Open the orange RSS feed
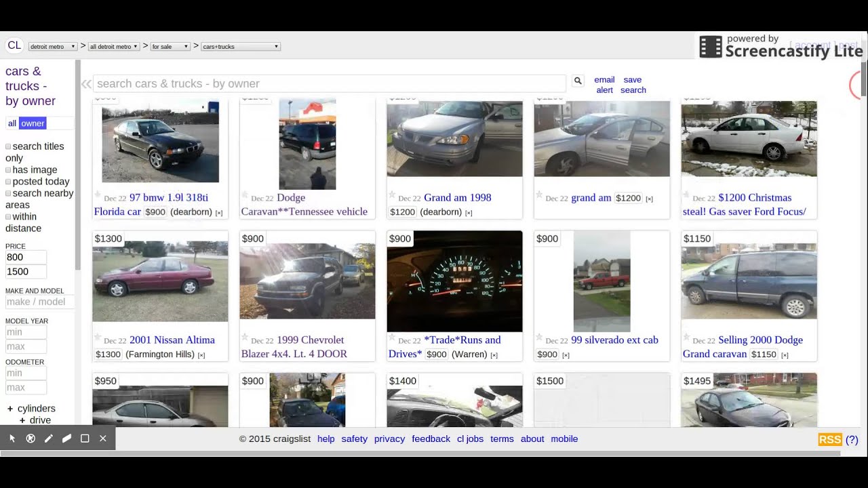Screen dimensions: 868x488 coord(830,440)
